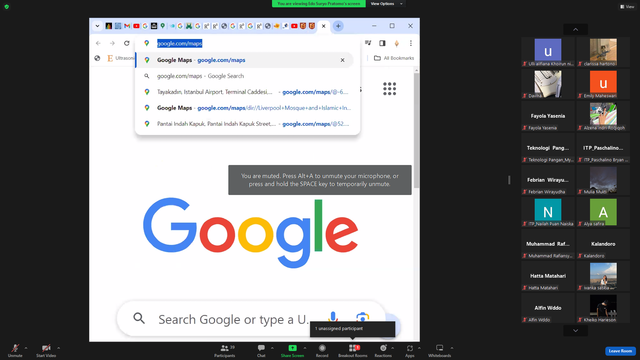The height and width of the screenshot is (360, 640).
Task: Open the View Options dropdown
Action: point(386,4)
